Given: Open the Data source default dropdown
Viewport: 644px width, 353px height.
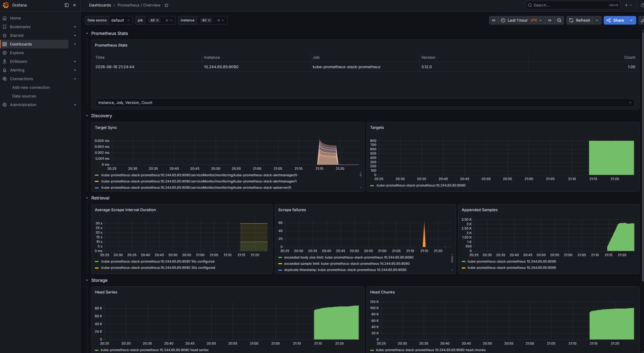Looking at the screenshot, I should click(x=121, y=20).
